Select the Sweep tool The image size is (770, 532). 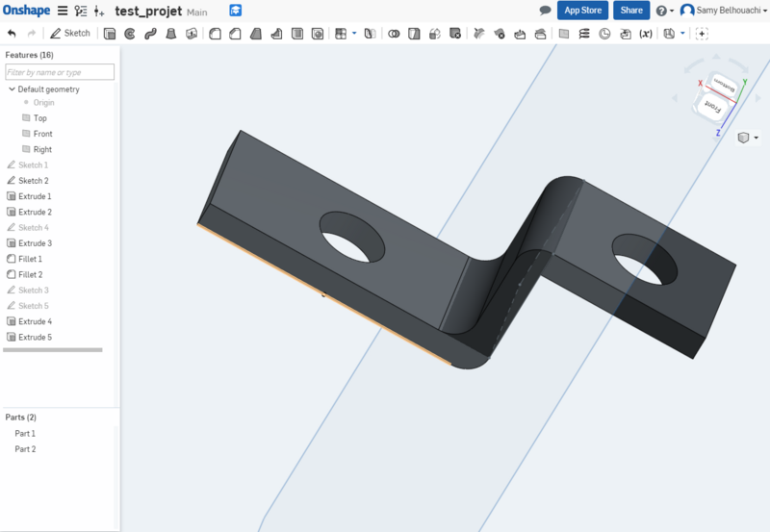coord(149,34)
